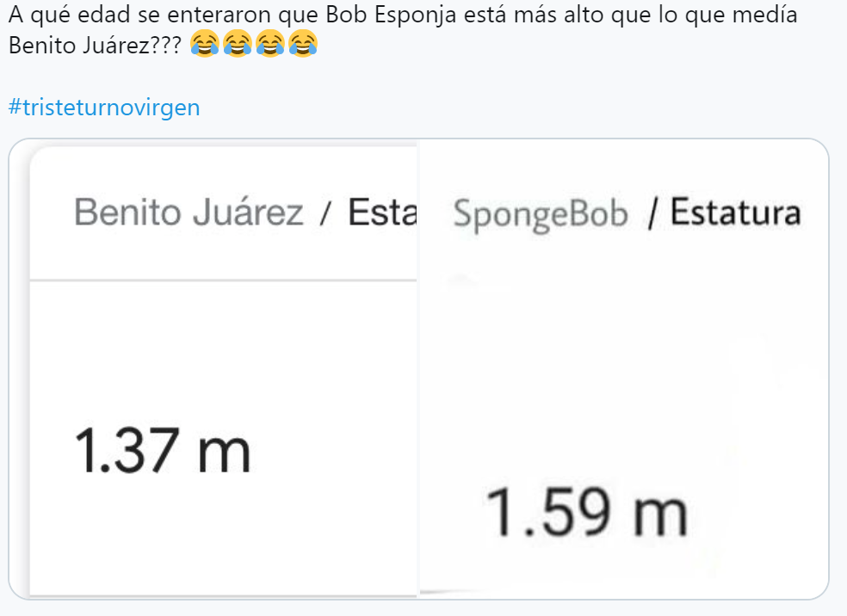This screenshot has height=616, width=847.
Task: Click the "1.59 m" height value
Action: tap(587, 513)
